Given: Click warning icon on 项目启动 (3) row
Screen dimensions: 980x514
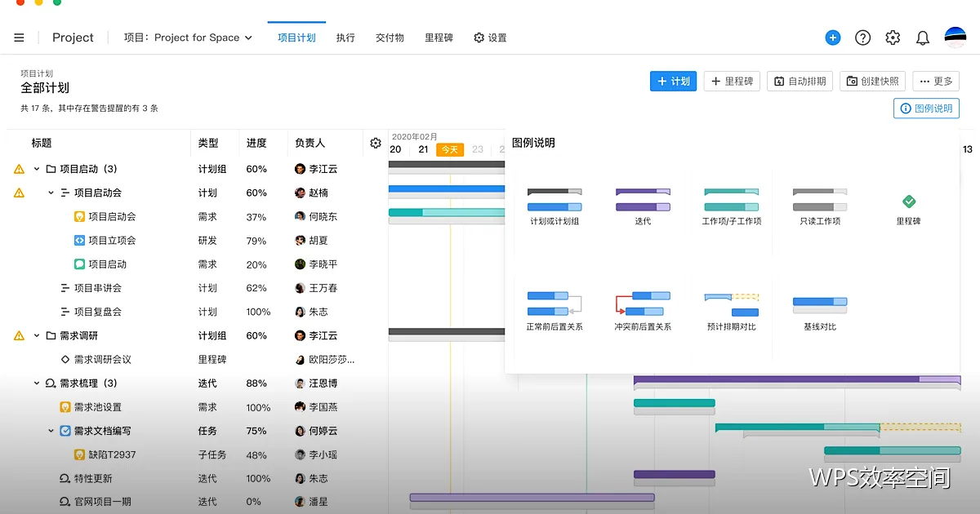Looking at the screenshot, I should point(19,169).
